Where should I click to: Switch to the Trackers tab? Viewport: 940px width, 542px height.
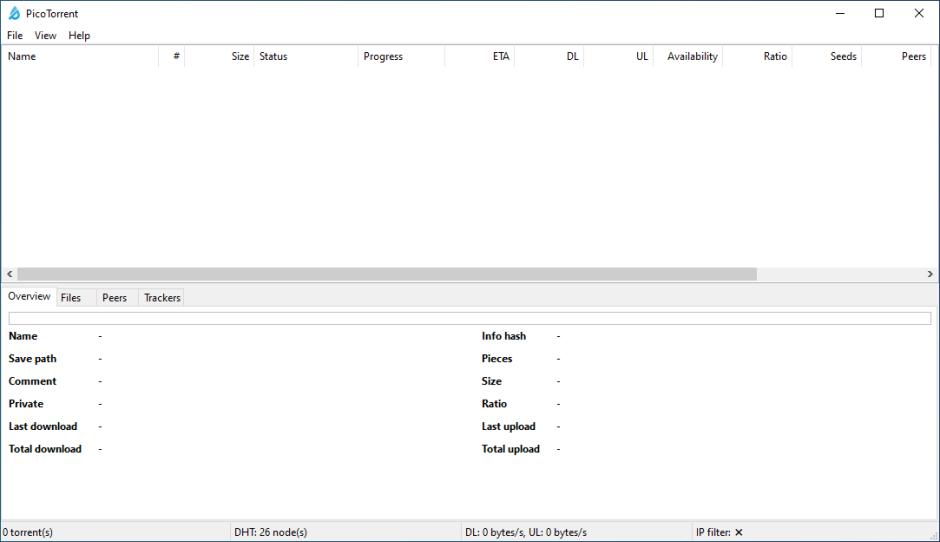[x=162, y=297]
